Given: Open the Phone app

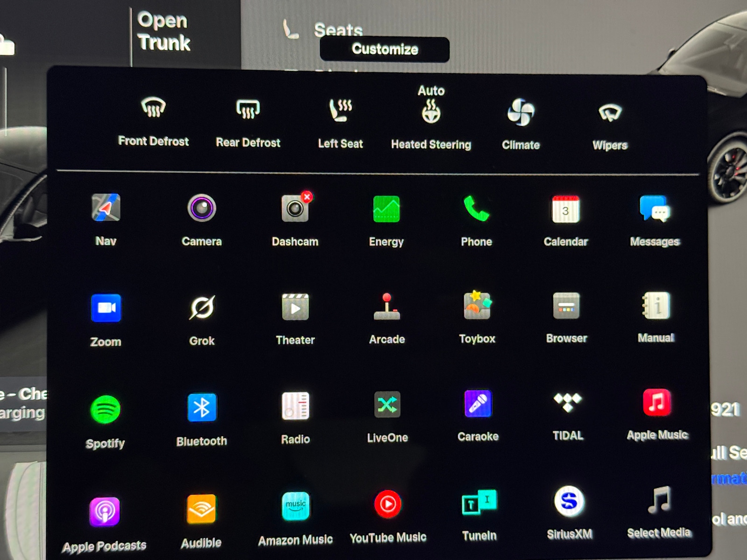Looking at the screenshot, I should [x=476, y=208].
